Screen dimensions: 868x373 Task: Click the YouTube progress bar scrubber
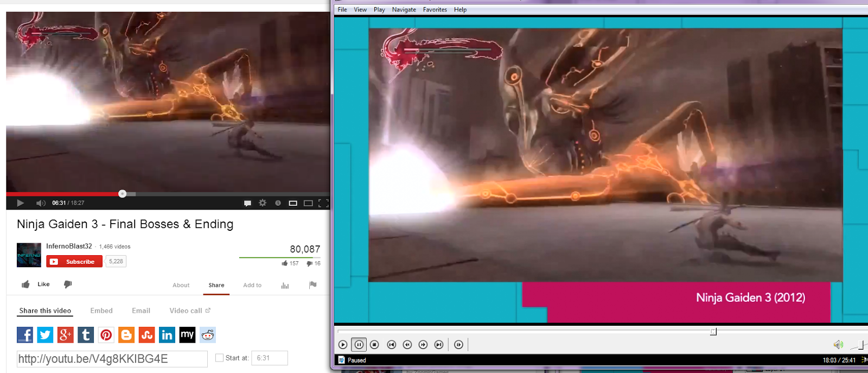click(123, 194)
